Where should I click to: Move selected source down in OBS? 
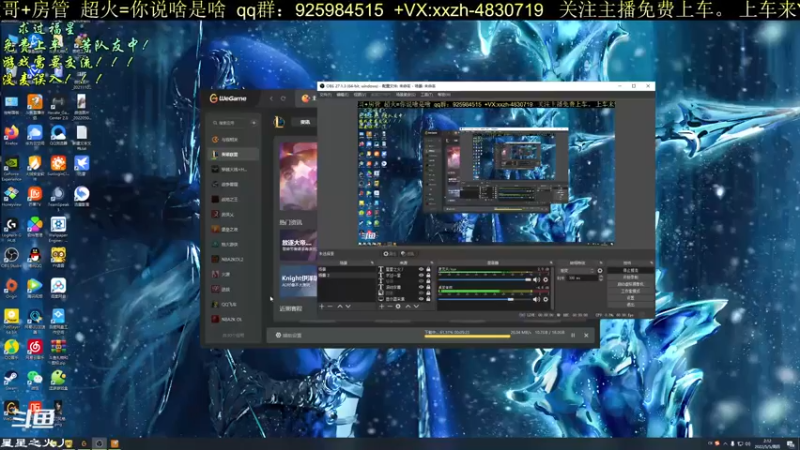click(x=416, y=306)
